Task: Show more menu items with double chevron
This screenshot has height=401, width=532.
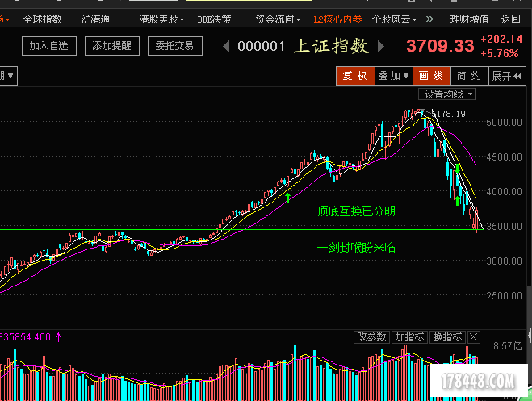Action: point(429,19)
